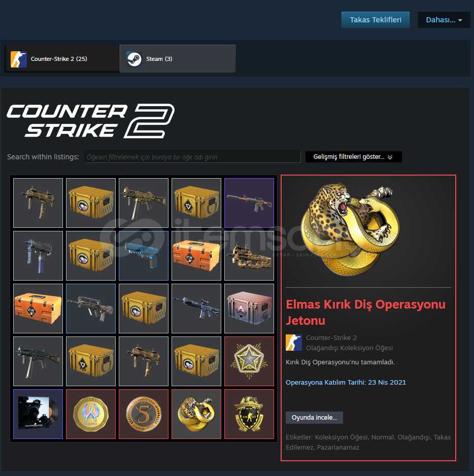Select the first orange CS weapon case
The height and width of the screenshot is (476, 474).
196,256
